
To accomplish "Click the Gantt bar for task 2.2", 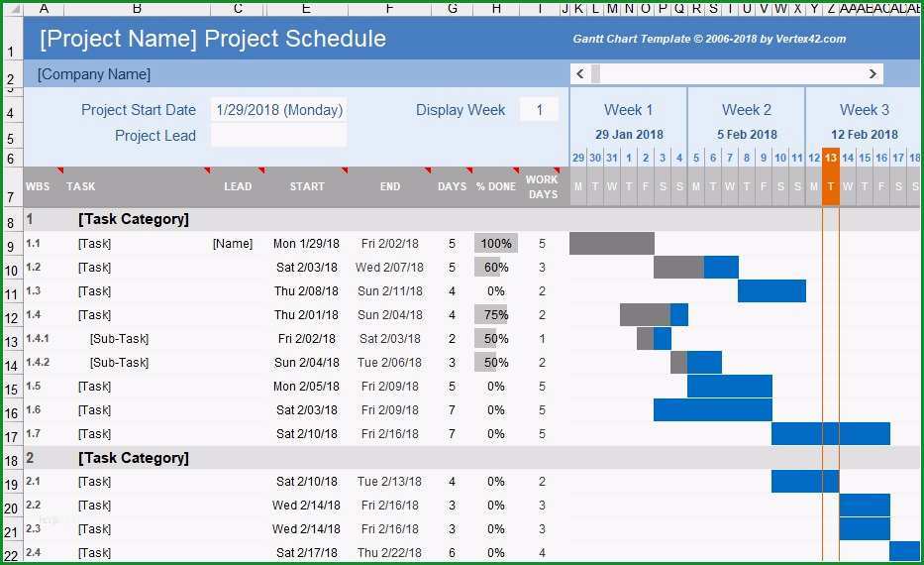I will click(x=865, y=506).
